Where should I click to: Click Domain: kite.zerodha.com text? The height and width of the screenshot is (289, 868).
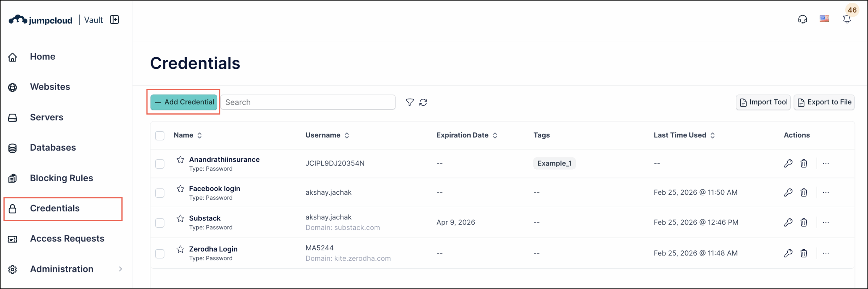pyautogui.click(x=348, y=258)
